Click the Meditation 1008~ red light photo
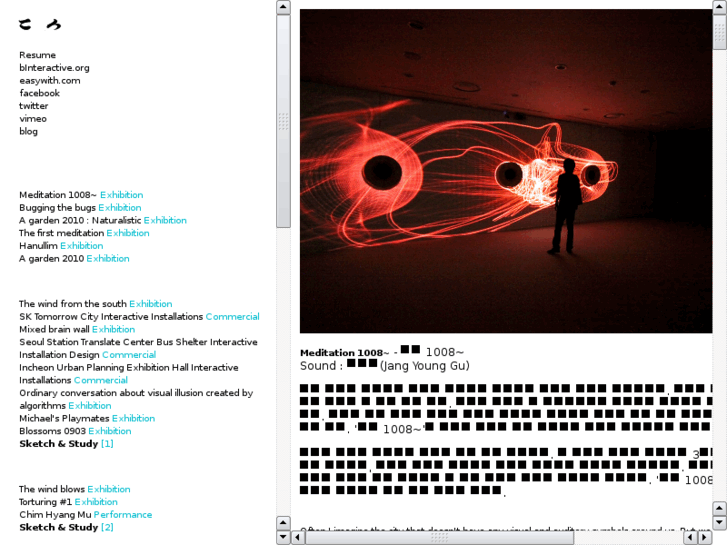The image size is (727, 545). coord(506,171)
